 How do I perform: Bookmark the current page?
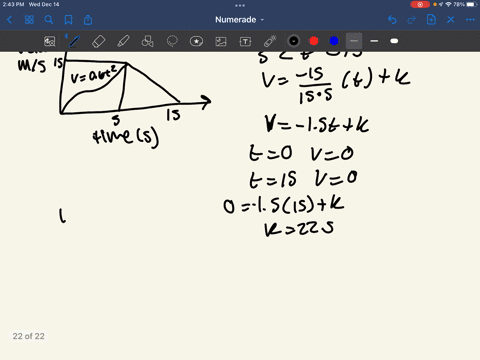point(68,20)
